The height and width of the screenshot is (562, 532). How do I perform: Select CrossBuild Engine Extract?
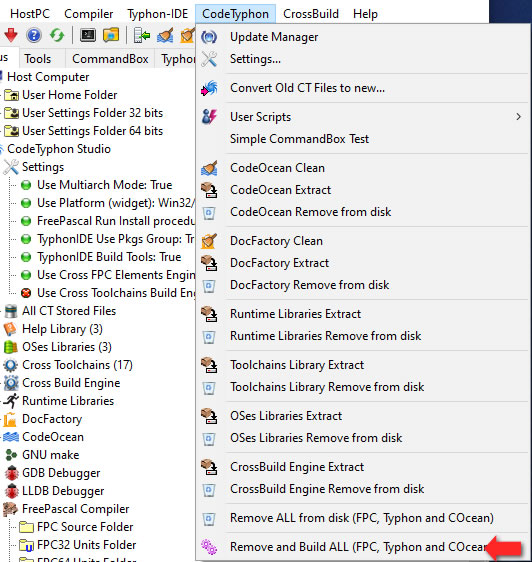click(362, 467)
